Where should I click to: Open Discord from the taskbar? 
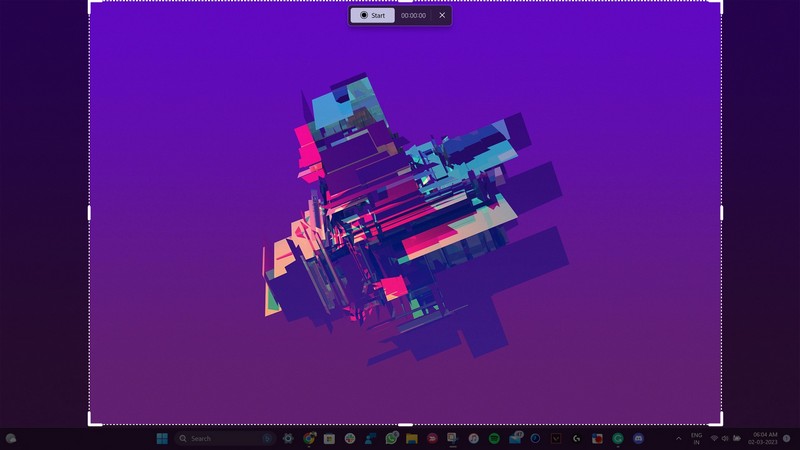[x=638, y=438]
